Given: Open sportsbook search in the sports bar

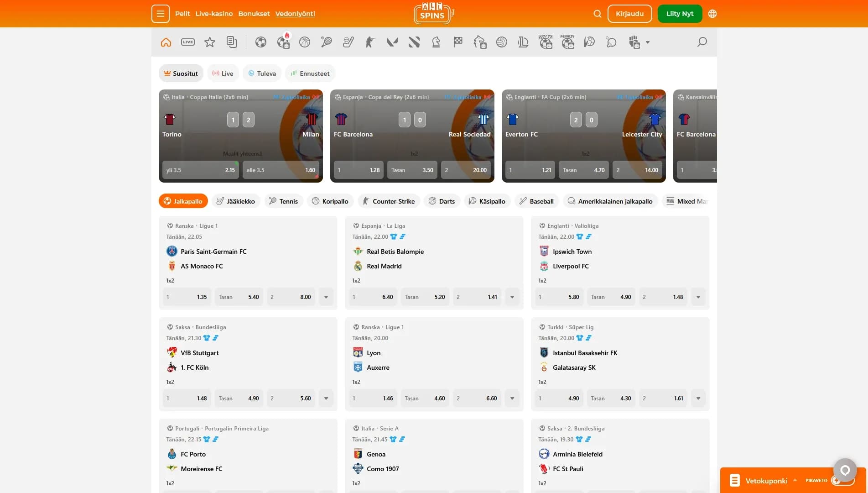Looking at the screenshot, I should coord(702,42).
